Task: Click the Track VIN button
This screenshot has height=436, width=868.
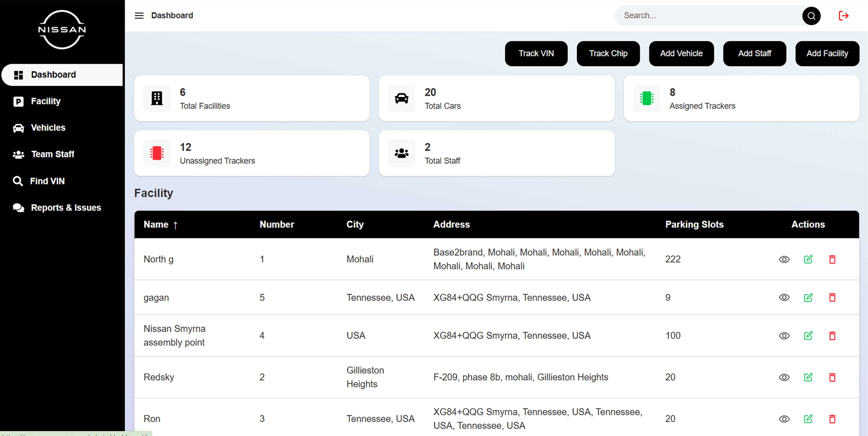Action: [x=536, y=54]
